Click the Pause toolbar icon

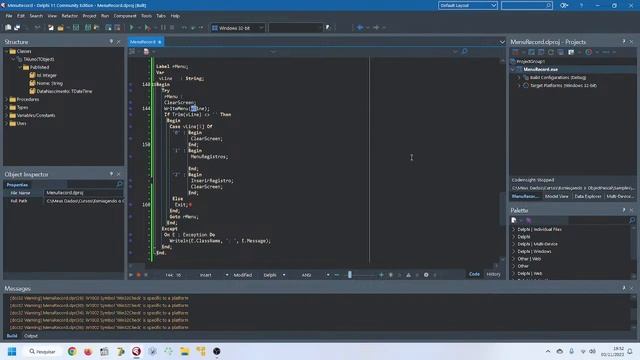click(163, 28)
